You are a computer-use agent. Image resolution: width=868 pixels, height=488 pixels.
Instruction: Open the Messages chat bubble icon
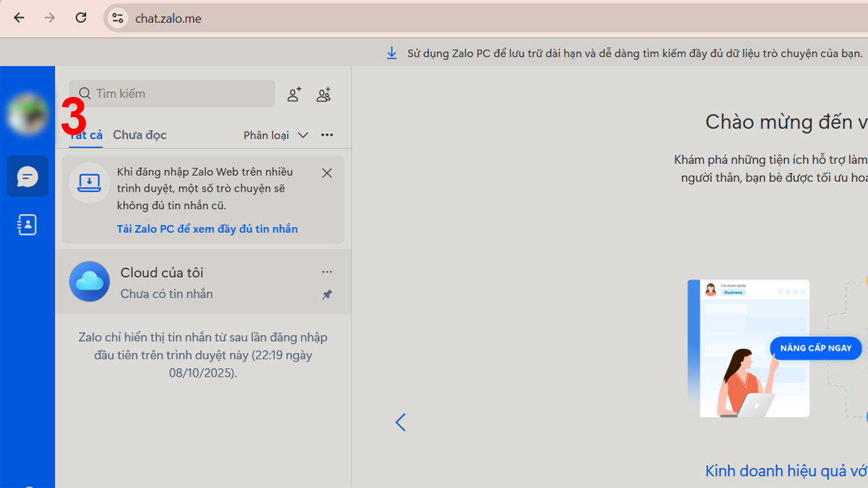coord(27,176)
